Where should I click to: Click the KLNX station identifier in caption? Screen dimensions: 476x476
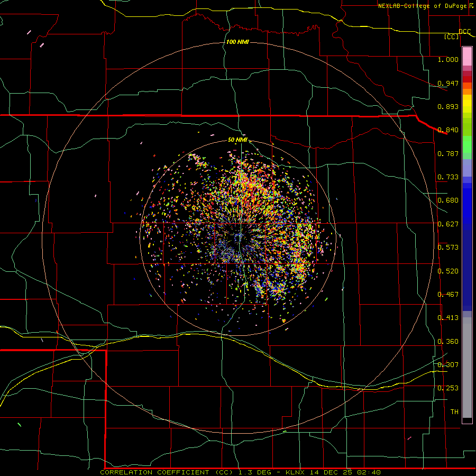[x=295, y=472]
